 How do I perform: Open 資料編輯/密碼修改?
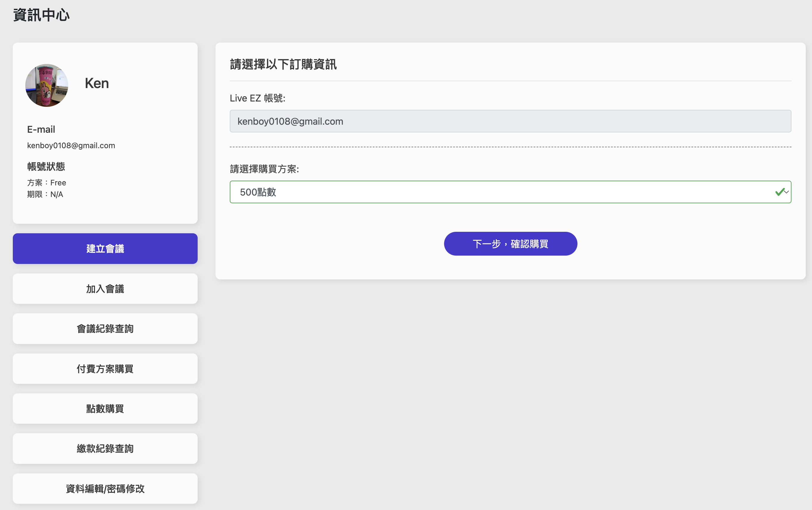click(105, 488)
